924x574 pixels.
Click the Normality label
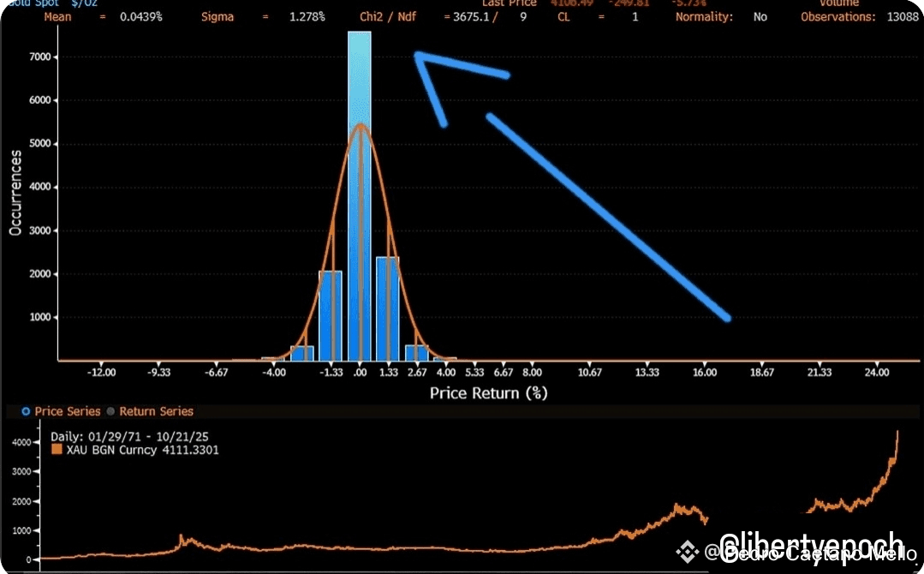coord(704,17)
